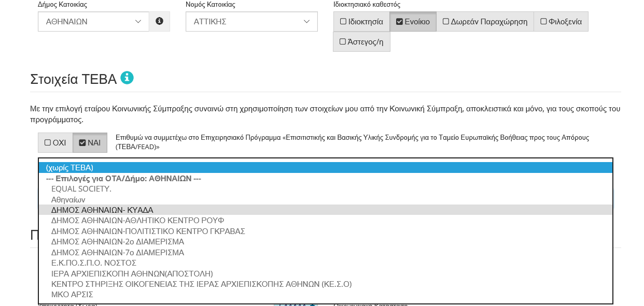Select EQUAL SOCIETY. from the list
This screenshot has width=644, height=306.
[x=326, y=189]
